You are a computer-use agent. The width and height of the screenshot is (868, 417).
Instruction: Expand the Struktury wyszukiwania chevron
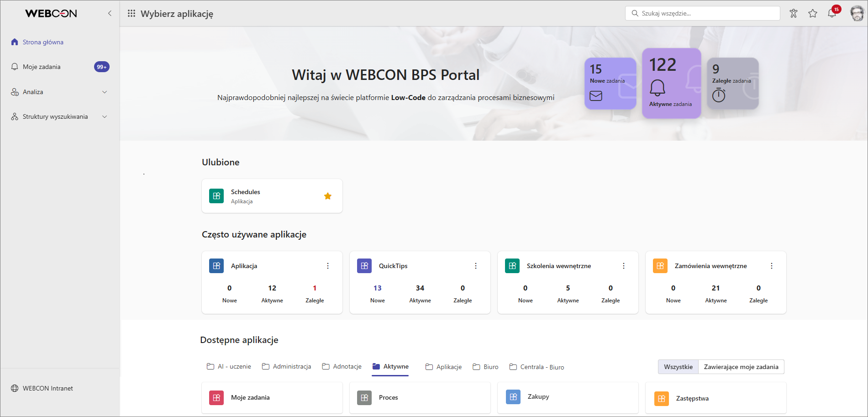click(x=105, y=116)
